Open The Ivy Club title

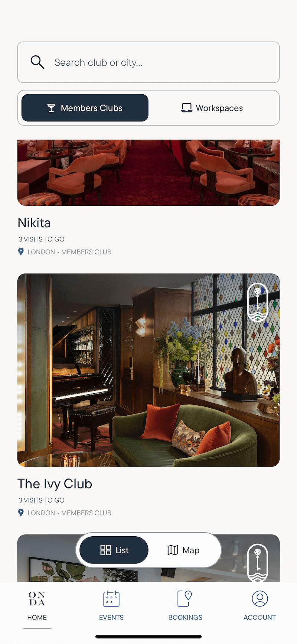click(55, 484)
